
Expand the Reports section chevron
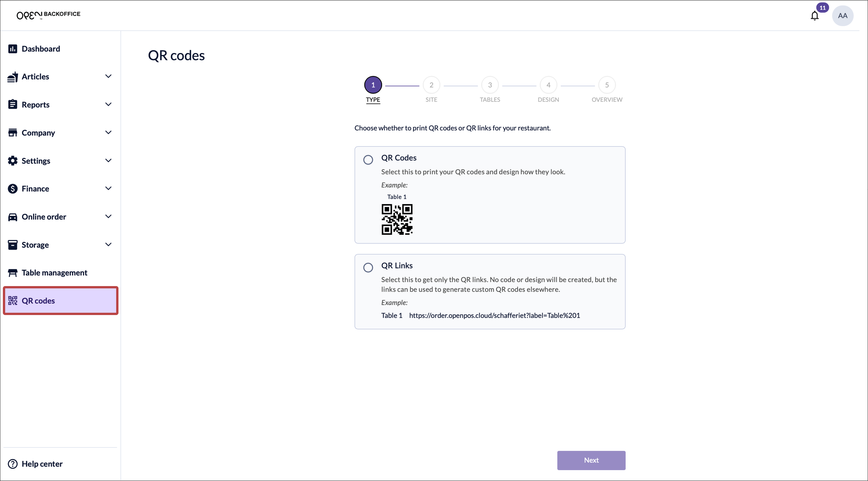[108, 104]
